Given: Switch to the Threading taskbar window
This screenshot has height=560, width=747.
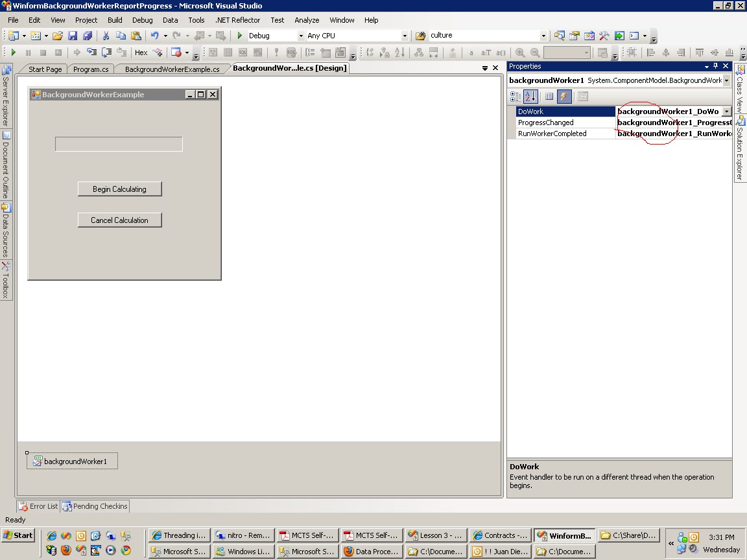Looking at the screenshot, I should coord(179,536).
